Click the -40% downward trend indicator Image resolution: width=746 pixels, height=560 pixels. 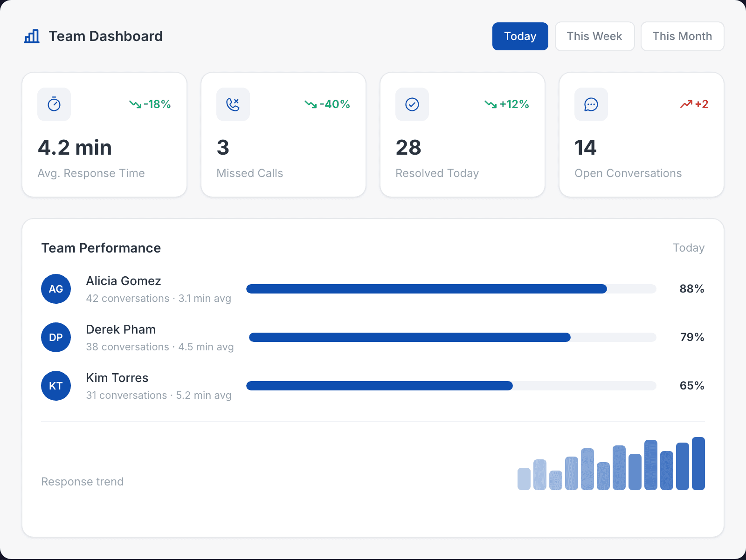point(327,104)
